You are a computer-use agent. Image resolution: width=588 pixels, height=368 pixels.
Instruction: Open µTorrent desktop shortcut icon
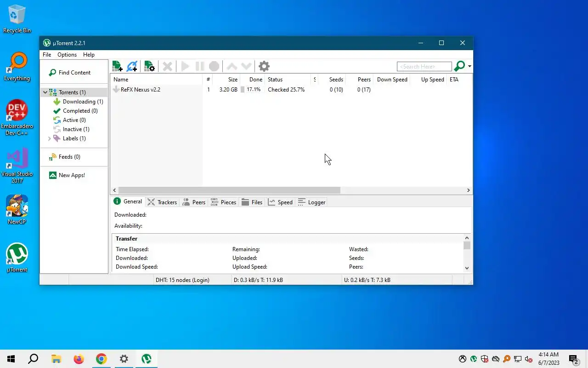(17, 258)
